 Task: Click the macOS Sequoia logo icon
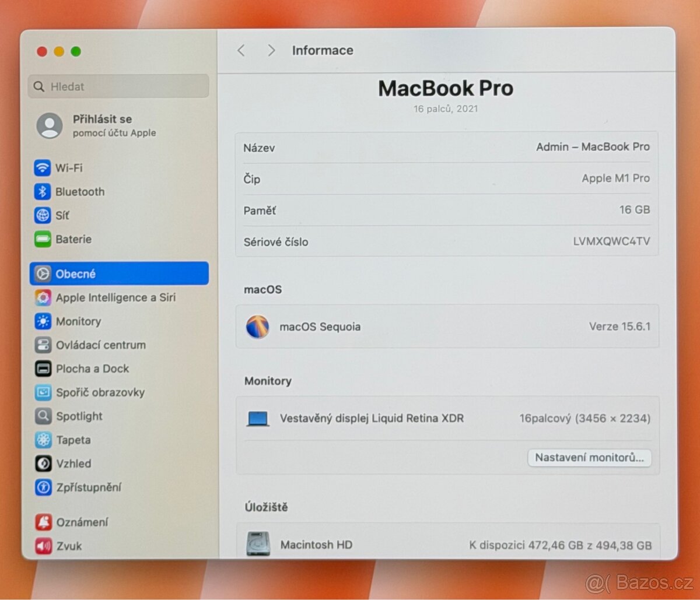[257, 327]
